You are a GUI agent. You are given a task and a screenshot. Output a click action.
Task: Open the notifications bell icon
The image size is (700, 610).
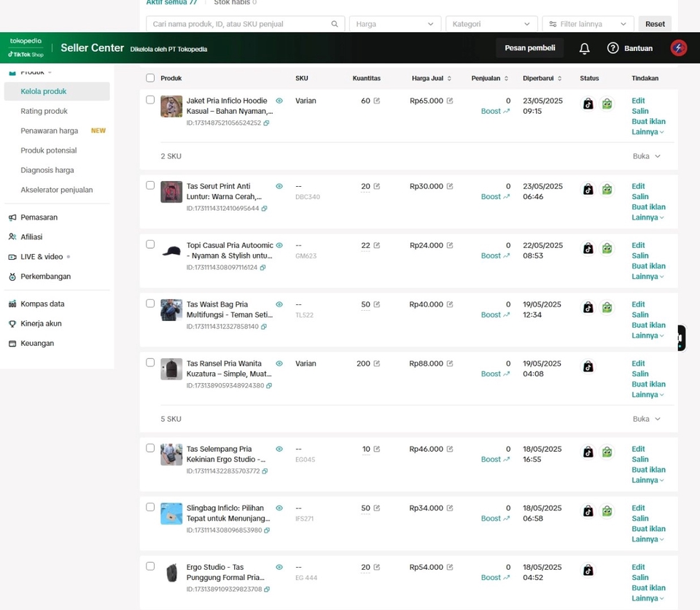(584, 48)
